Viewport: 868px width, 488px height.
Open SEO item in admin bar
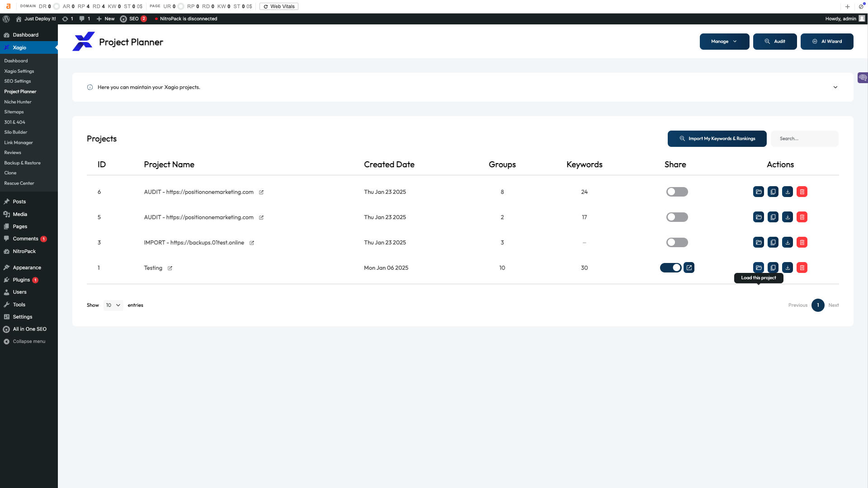133,19
